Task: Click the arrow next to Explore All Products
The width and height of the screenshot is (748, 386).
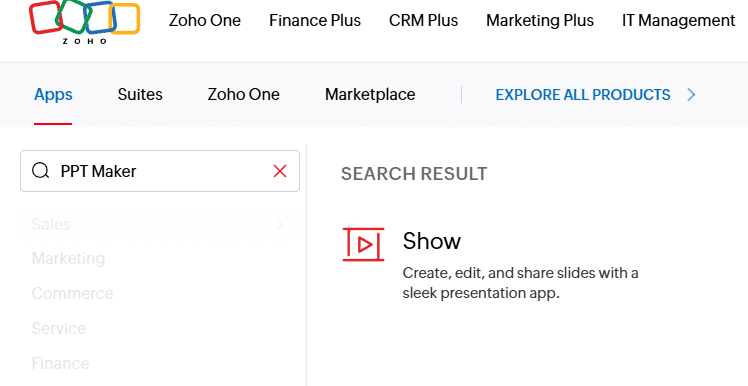Action: tap(691, 95)
